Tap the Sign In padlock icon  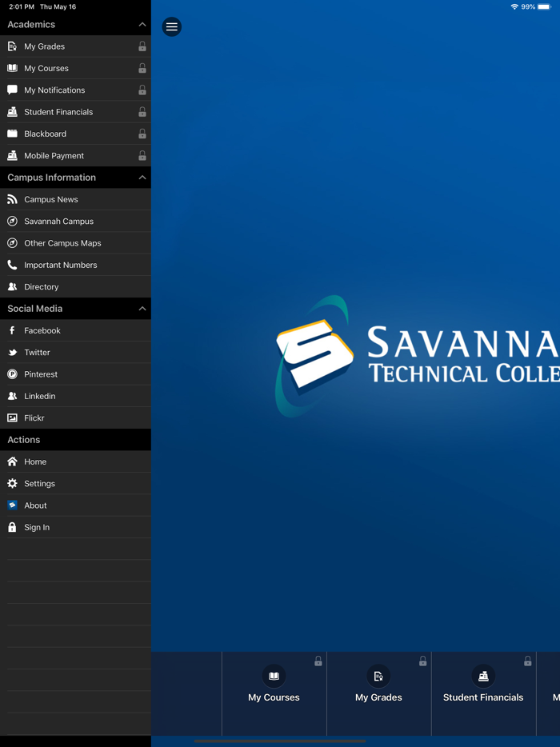click(12, 527)
